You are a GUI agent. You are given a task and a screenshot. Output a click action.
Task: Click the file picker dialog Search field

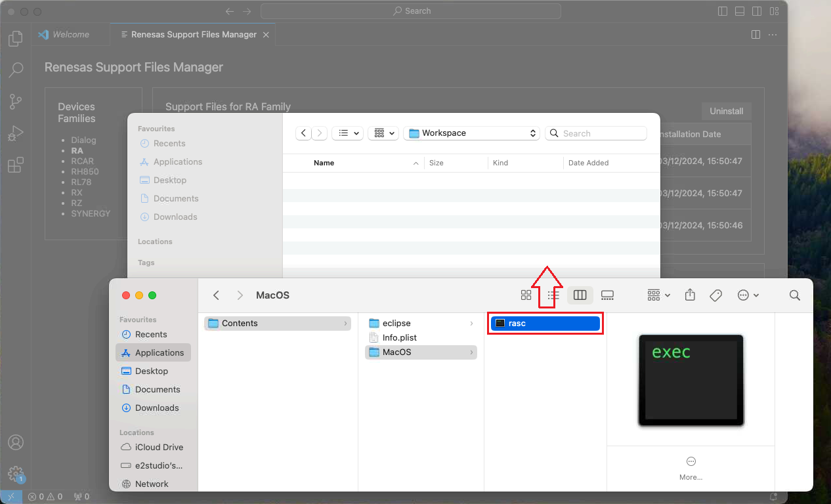tap(596, 133)
